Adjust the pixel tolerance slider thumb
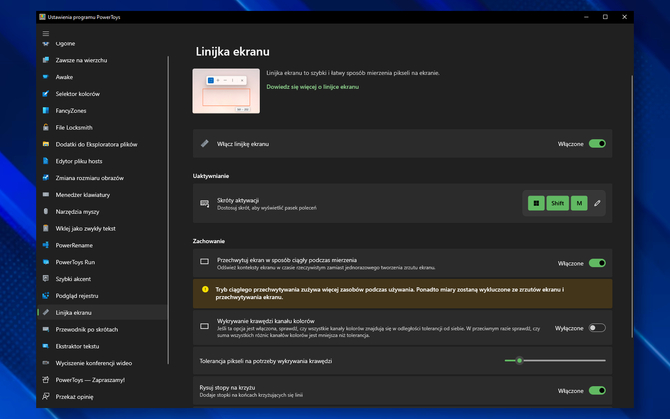Image resolution: width=670 pixels, height=419 pixels. (519, 360)
